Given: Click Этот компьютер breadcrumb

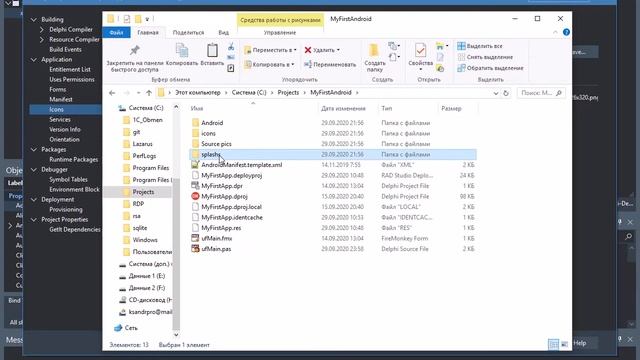Looking at the screenshot, I should 198,93.
